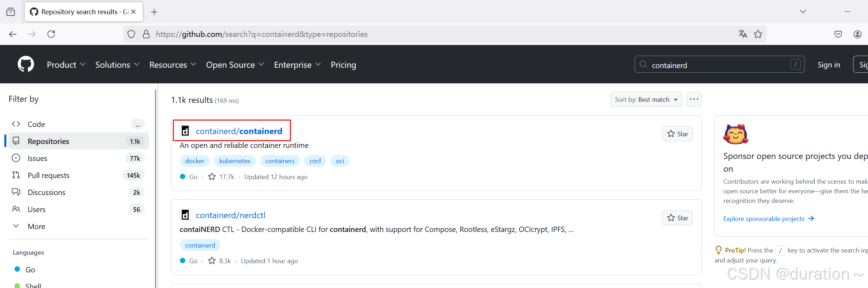Click the oci topic tag

(x=340, y=161)
